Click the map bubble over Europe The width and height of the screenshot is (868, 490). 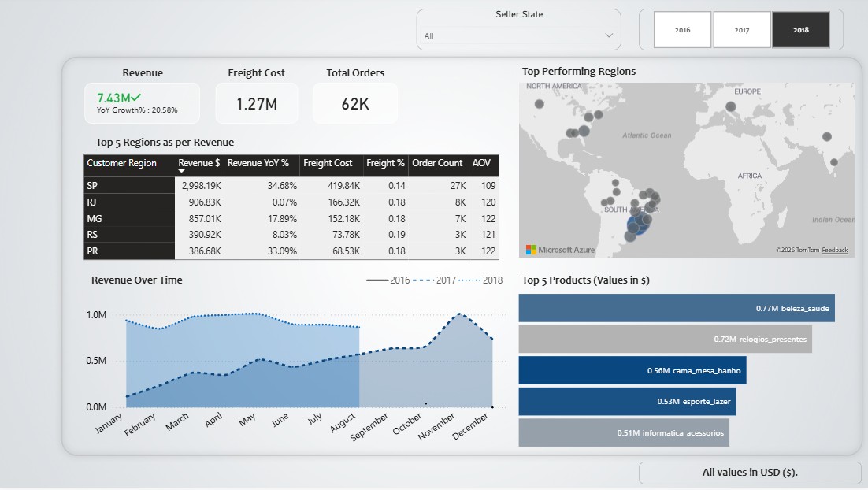click(x=731, y=106)
